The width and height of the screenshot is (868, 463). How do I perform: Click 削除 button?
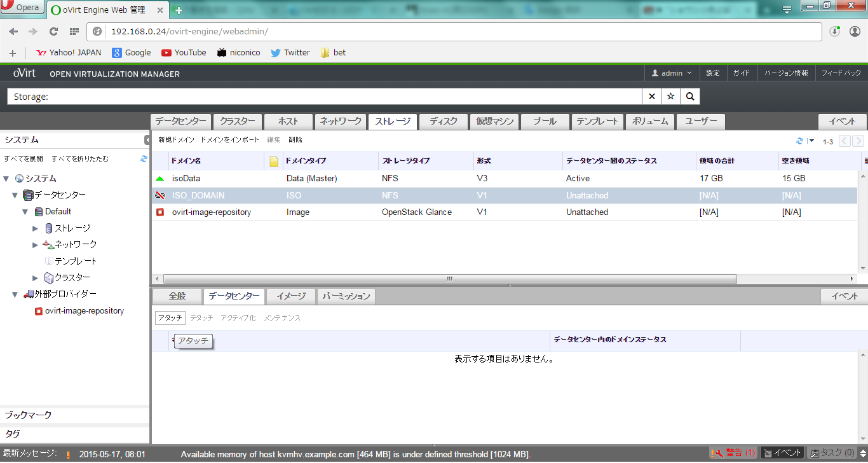(x=295, y=139)
